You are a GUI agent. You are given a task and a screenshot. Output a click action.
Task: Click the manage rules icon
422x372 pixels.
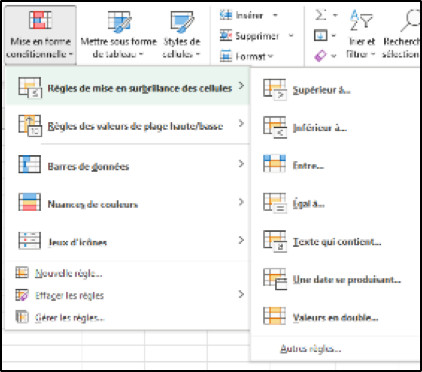(22, 317)
